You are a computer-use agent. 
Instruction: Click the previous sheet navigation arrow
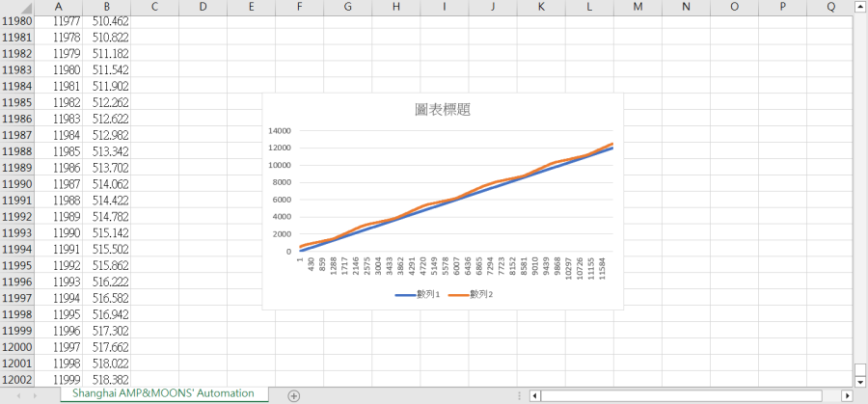17,395
